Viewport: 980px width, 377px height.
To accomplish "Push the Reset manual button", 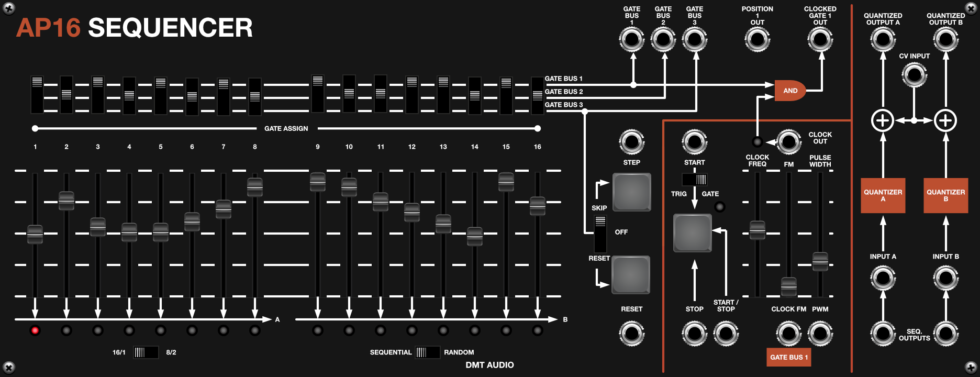I will (631, 275).
